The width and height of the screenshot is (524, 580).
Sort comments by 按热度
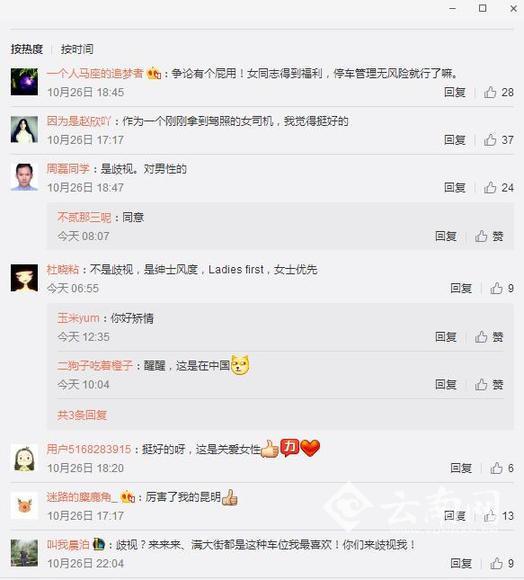coord(27,49)
